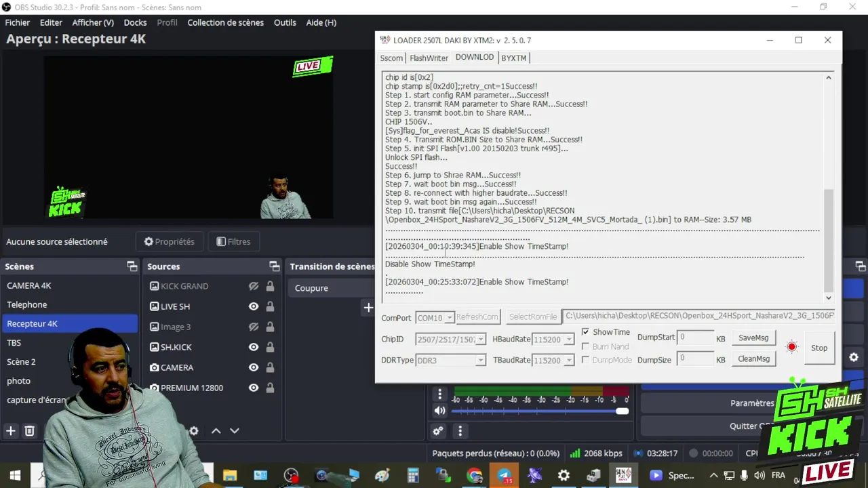Show hidden system tray icons
868x488 pixels.
[713, 475]
